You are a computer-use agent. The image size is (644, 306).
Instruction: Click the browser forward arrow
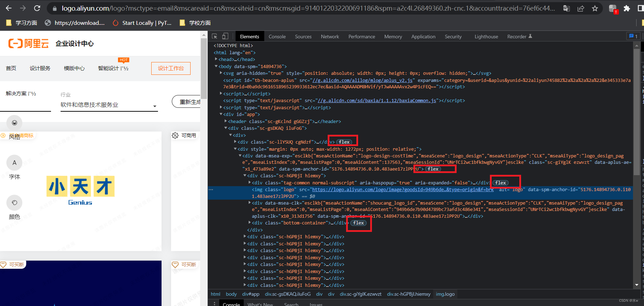[x=23, y=8]
